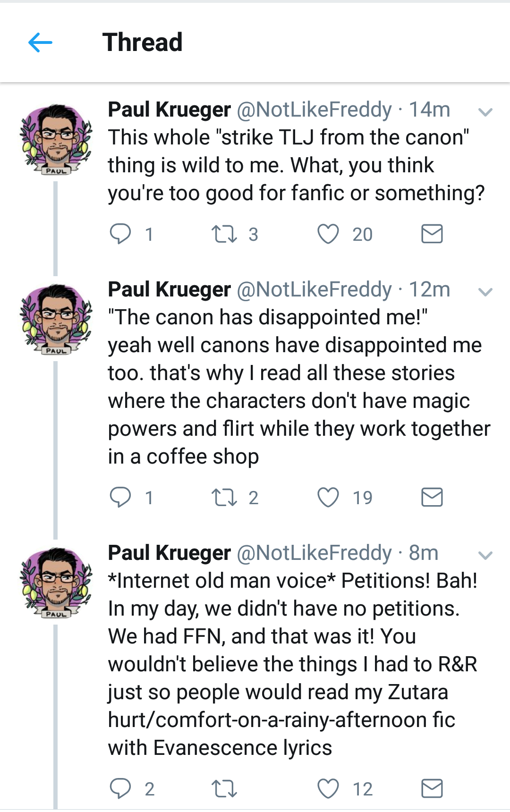Viewport: 510px width, 812px height.
Task: Expand options on the 12m tweet
Action: click(x=485, y=292)
